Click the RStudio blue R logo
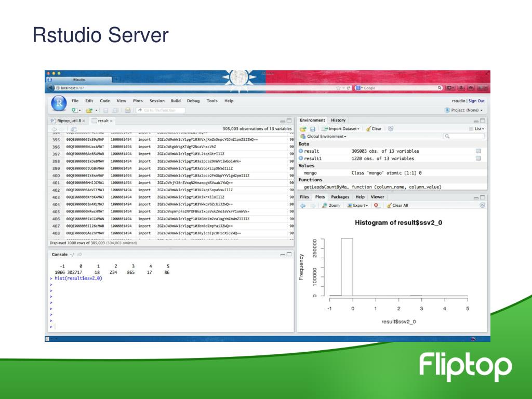The image size is (532, 399). [59, 103]
